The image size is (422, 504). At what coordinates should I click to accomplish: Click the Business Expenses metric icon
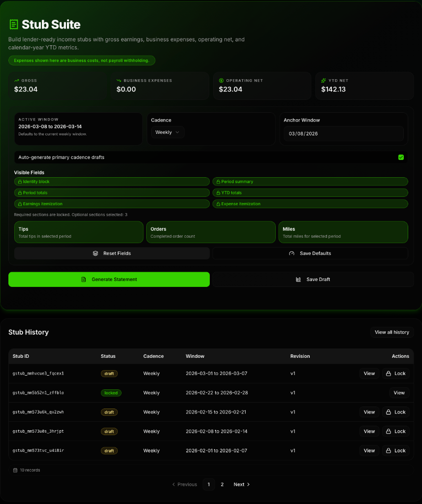click(x=118, y=80)
